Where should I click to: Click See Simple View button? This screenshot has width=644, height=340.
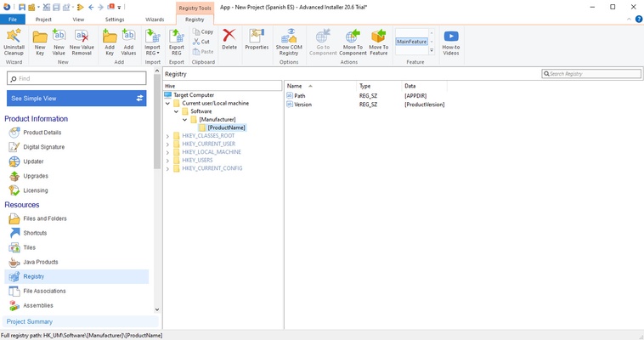pos(76,99)
